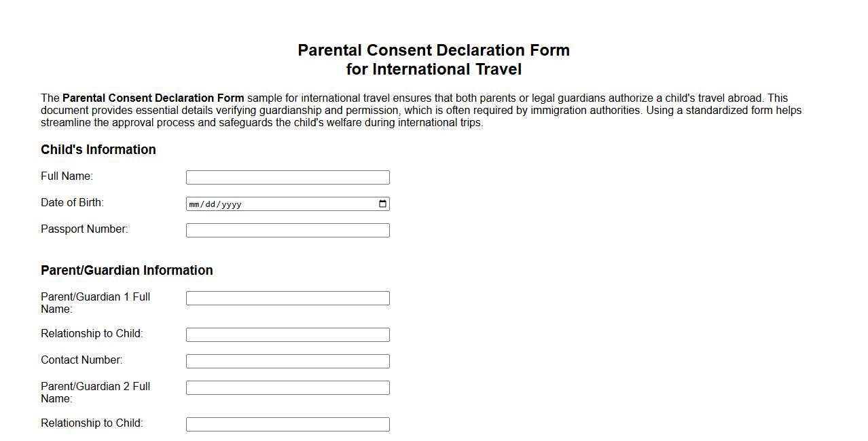Image resolution: width=868 pixels, height=441 pixels.
Task: Focus the second Relationship to Child input
Action: click(287, 423)
